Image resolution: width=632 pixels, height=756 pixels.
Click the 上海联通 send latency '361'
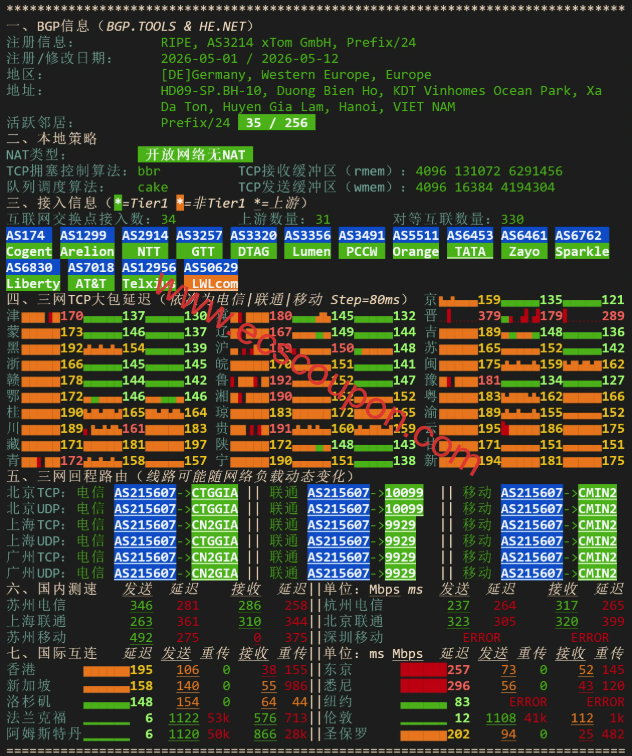[188, 621]
